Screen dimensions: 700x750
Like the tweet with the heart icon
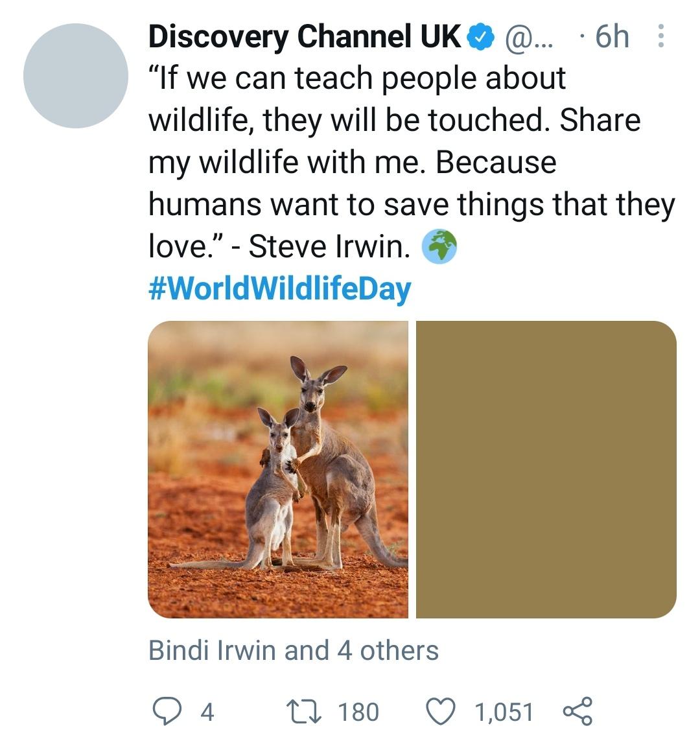tap(441, 711)
